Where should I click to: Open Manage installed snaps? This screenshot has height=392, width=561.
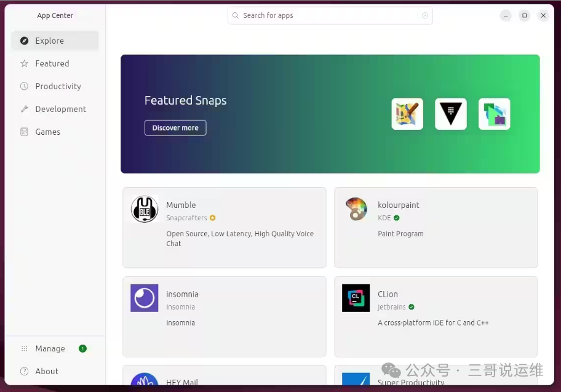coord(55,349)
